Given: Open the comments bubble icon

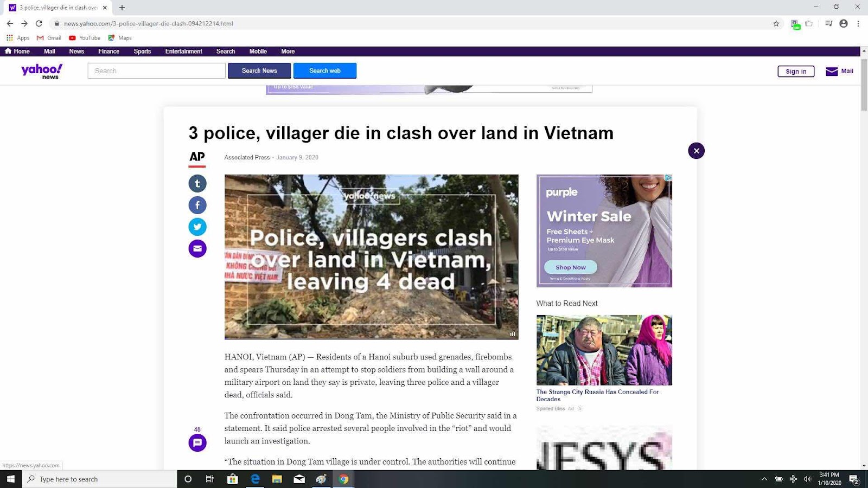Looking at the screenshot, I should coord(197,442).
